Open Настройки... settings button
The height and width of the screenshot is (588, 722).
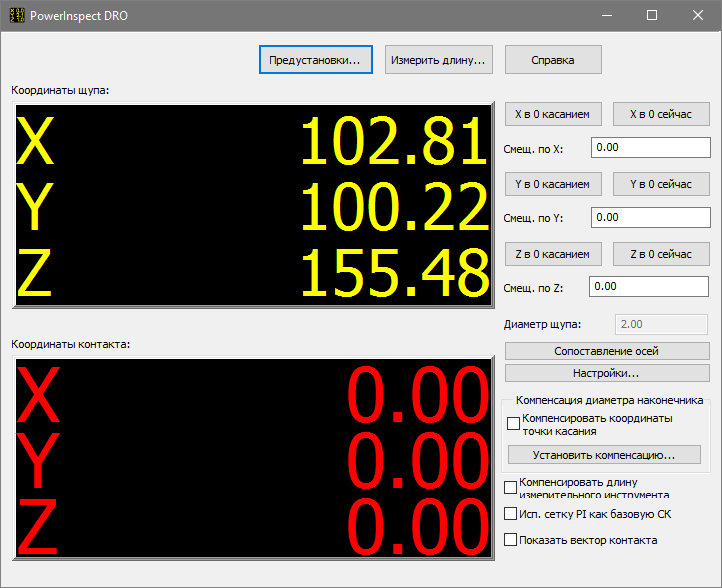pyautogui.click(x=607, y=373)
